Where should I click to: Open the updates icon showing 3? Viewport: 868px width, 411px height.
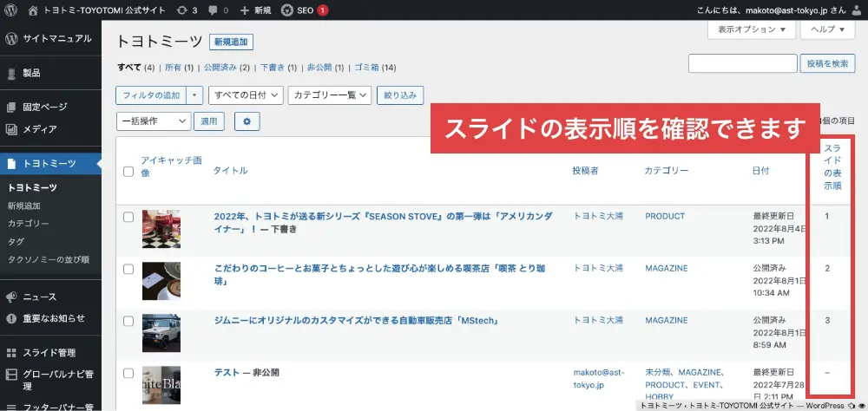tap(181, 10)
